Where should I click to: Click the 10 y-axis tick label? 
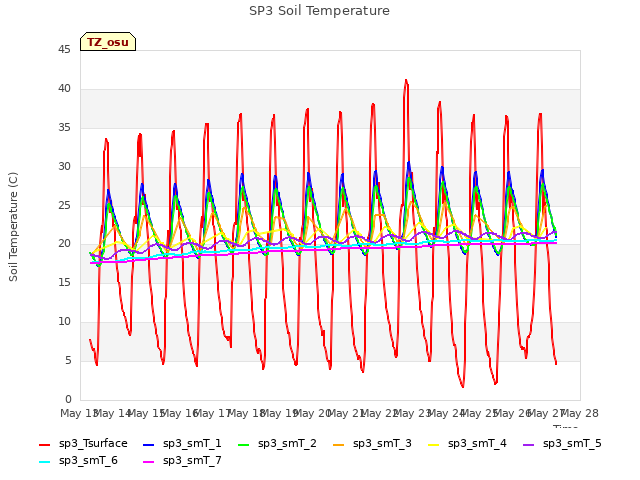tap(64, 322)
